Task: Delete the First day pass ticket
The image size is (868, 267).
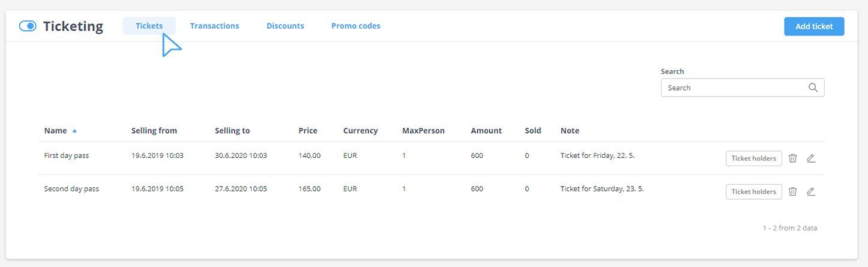Action: pos(792,158)
